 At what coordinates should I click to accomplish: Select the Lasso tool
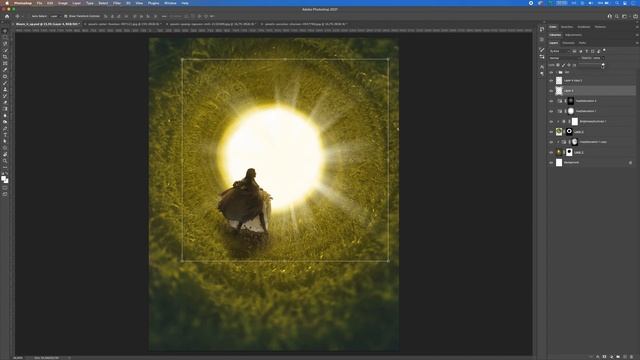tap(5, 44)
